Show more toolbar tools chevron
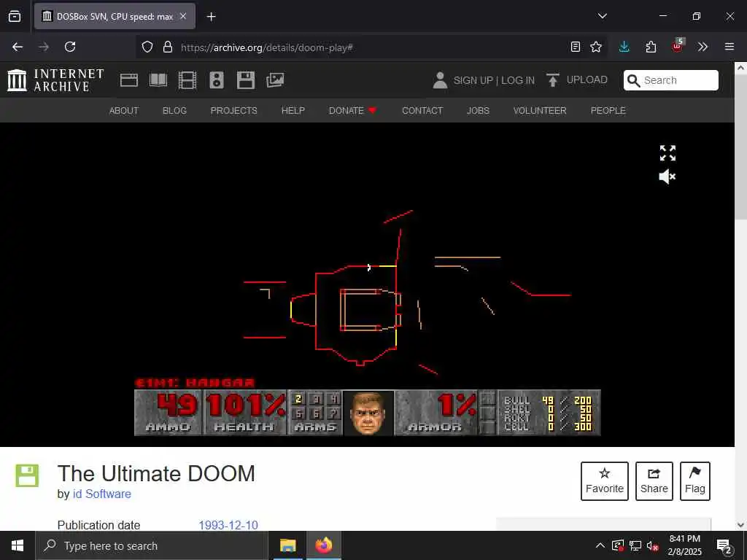The image size is (747, 560). (703, 47)
